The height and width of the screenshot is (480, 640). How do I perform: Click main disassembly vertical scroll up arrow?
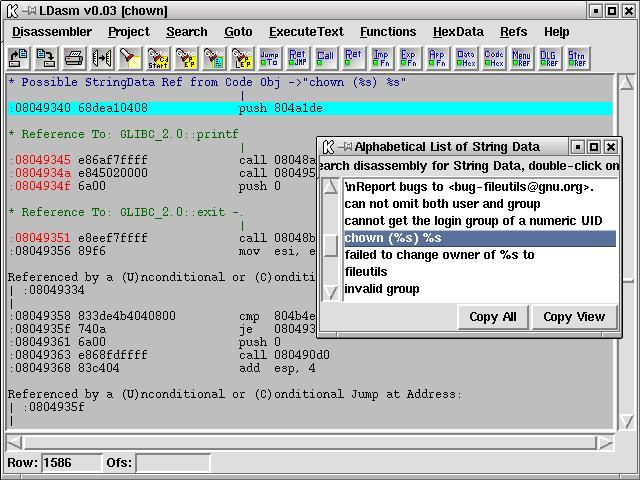(x=627, y=82)
